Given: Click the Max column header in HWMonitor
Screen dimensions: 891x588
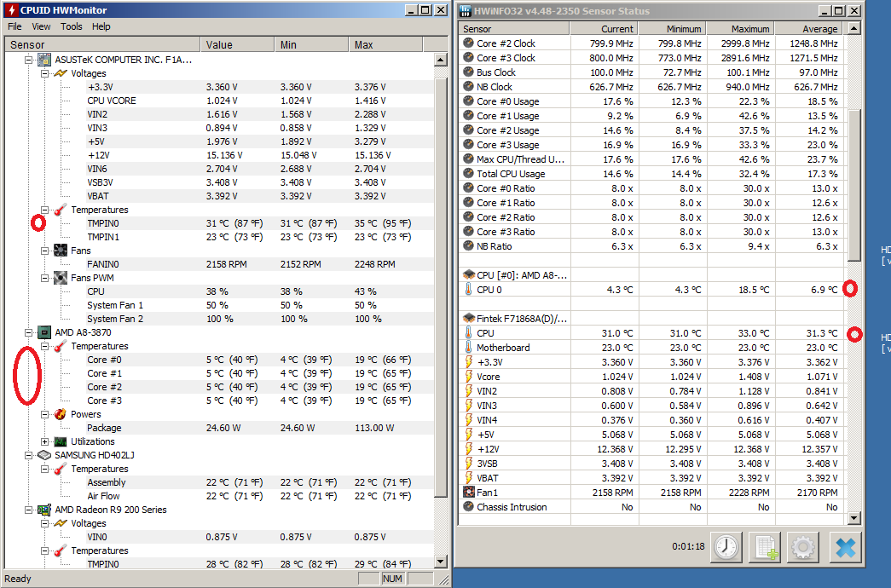Looking at the screenshot, I should point(386,45).
